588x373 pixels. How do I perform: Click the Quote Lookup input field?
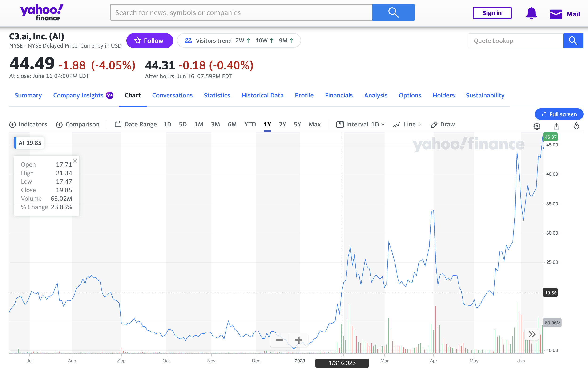click(x=516, y=41)
